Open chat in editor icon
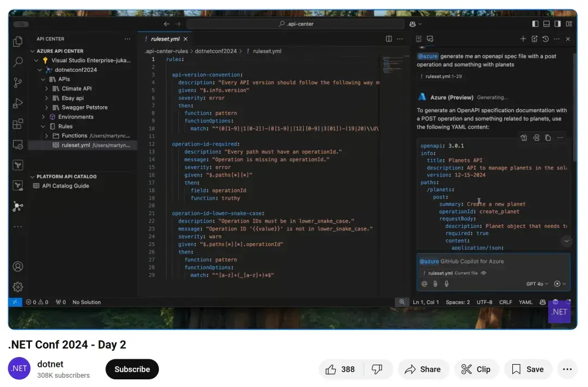 click(535, 39)
